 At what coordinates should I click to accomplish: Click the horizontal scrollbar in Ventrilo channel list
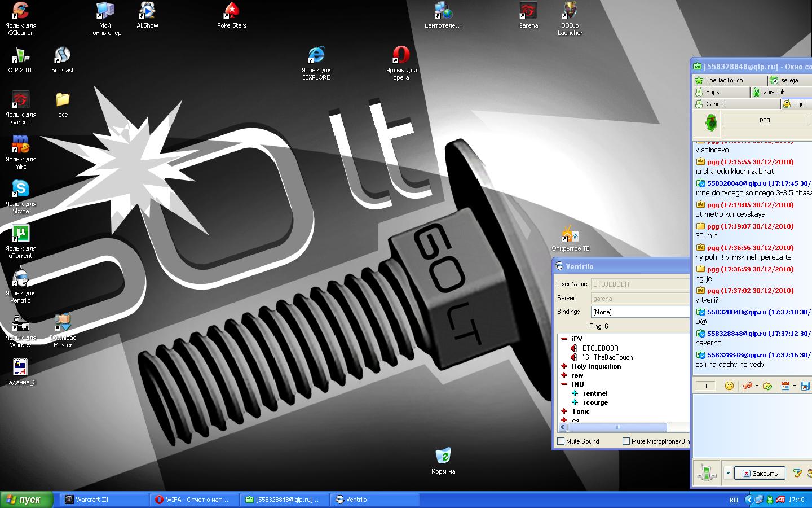(x=619, y=427)
